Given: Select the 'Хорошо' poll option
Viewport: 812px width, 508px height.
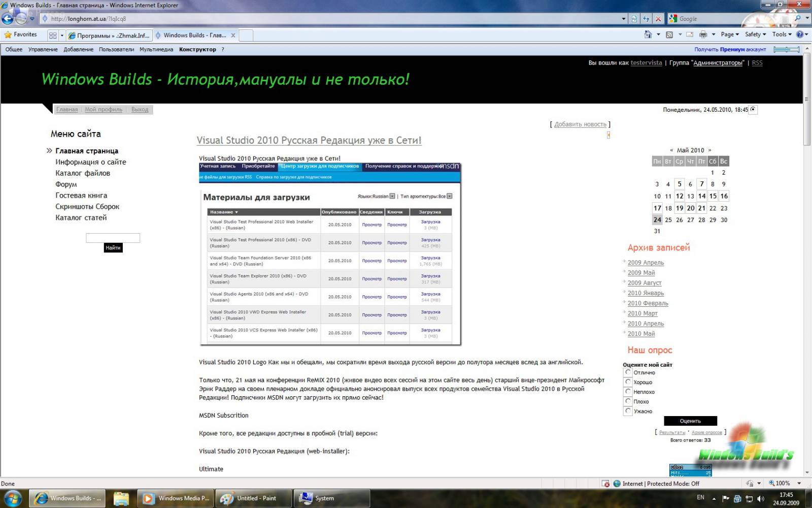Looking at the screenshot, I should point(628,382).
